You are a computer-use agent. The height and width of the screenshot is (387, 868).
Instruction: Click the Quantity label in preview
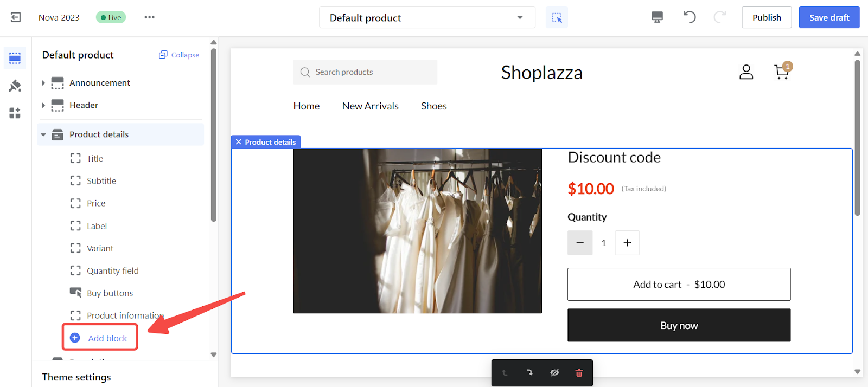click(587, 217)
